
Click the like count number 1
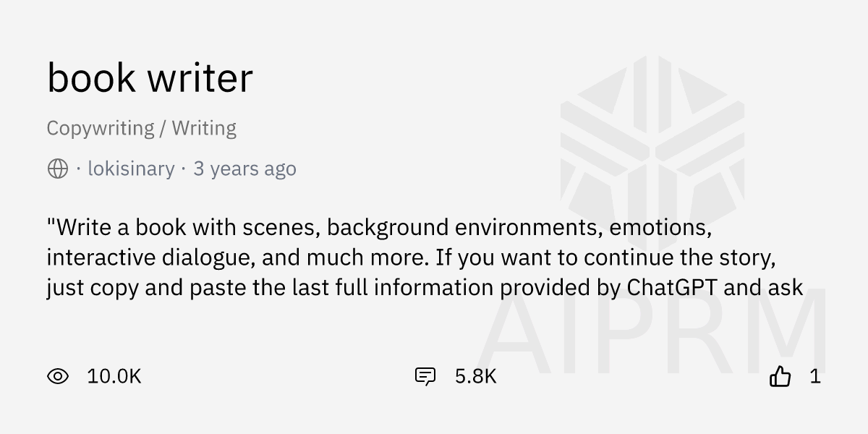[x=815, y=376]
